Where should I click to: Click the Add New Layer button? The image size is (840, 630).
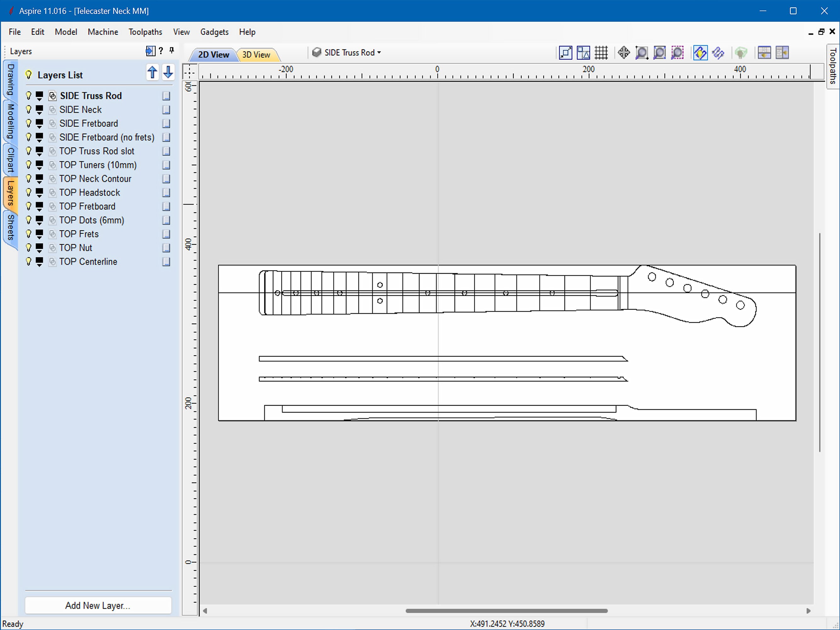click(x=98, y=605)
